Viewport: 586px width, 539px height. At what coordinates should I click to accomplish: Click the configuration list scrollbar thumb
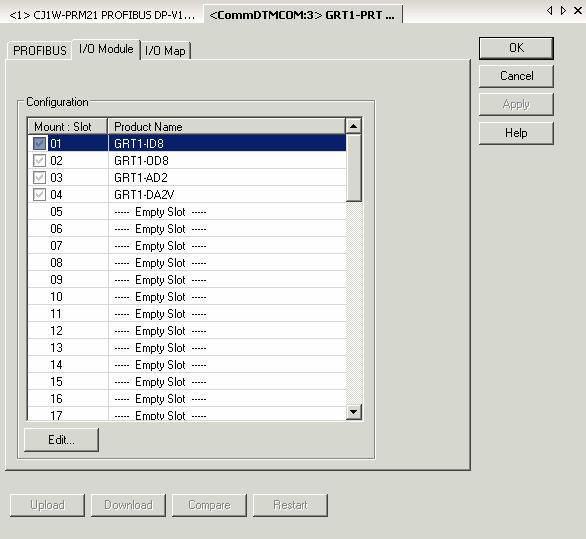point(354,168)
